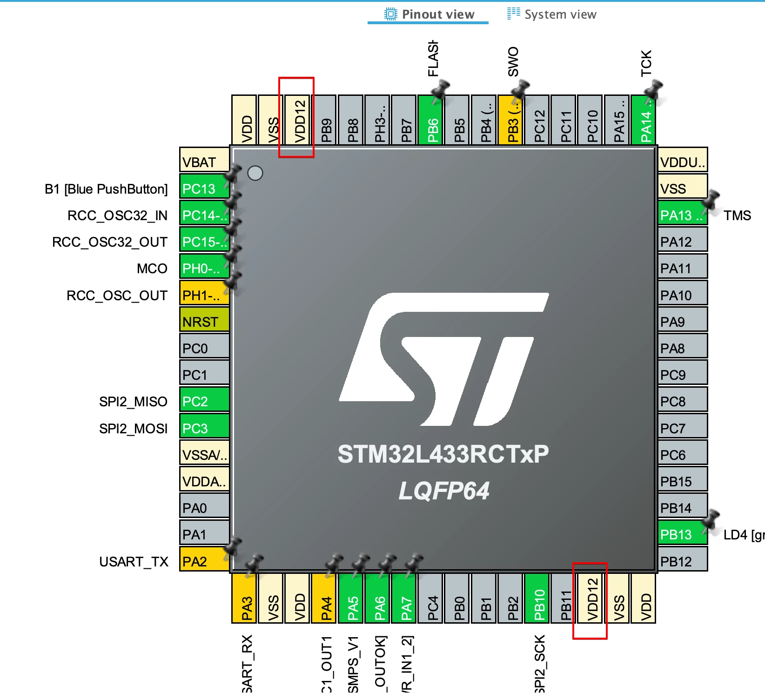This screenshot has height=700, width=765.
Task: Select the PA9 pin
Action: [683, 319]
